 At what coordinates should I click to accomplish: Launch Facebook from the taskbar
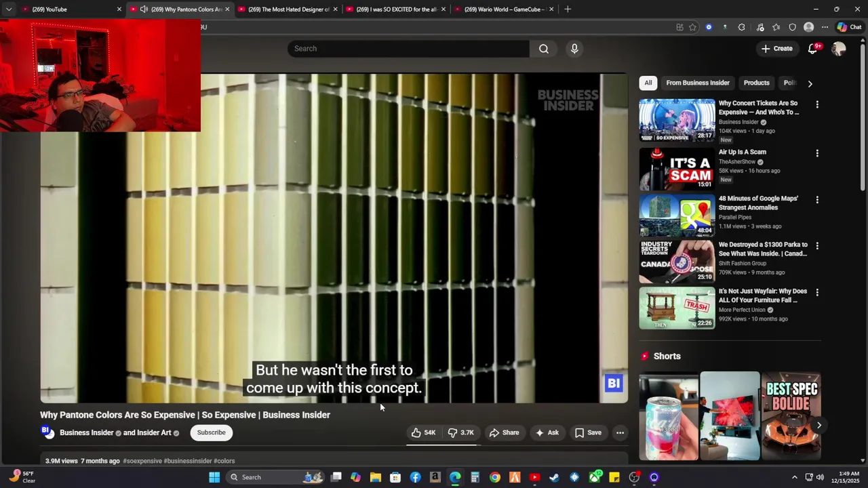click(415, 477)
